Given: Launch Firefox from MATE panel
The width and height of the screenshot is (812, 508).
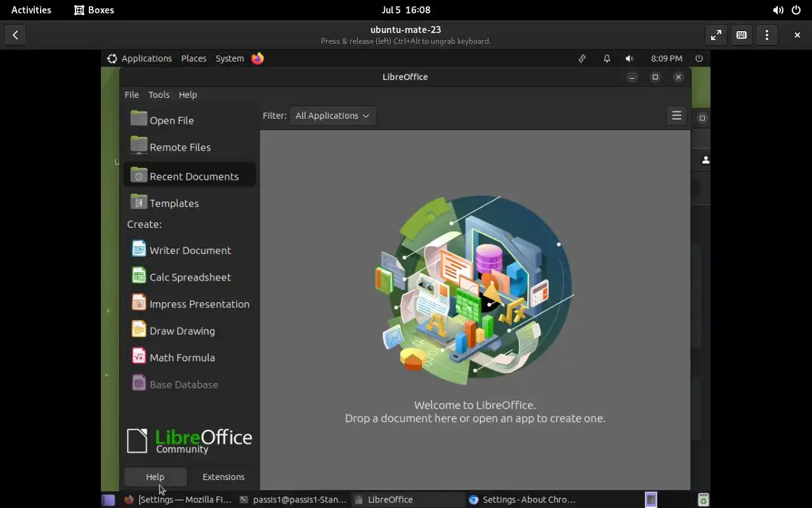Looking at the screenshot, I should 258,58.
